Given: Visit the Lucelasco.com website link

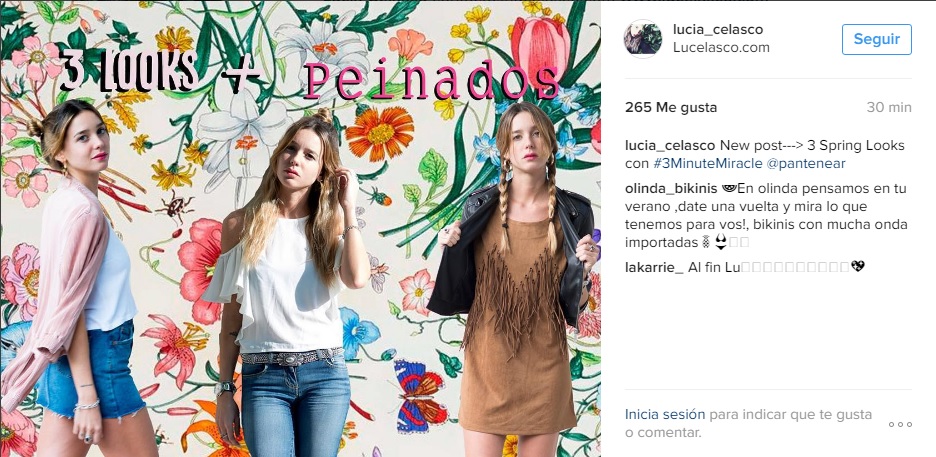Looking at the screenshot, I should (721, 48).
